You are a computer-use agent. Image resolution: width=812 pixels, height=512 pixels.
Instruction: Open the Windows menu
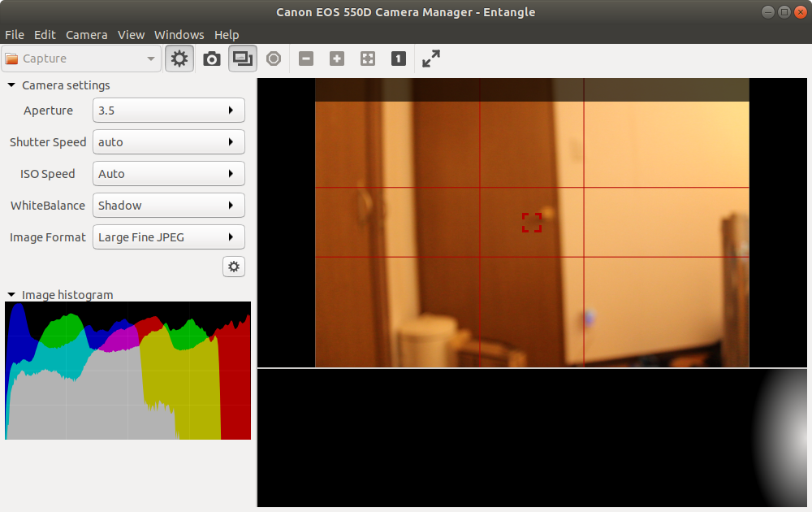coord(179,34)
